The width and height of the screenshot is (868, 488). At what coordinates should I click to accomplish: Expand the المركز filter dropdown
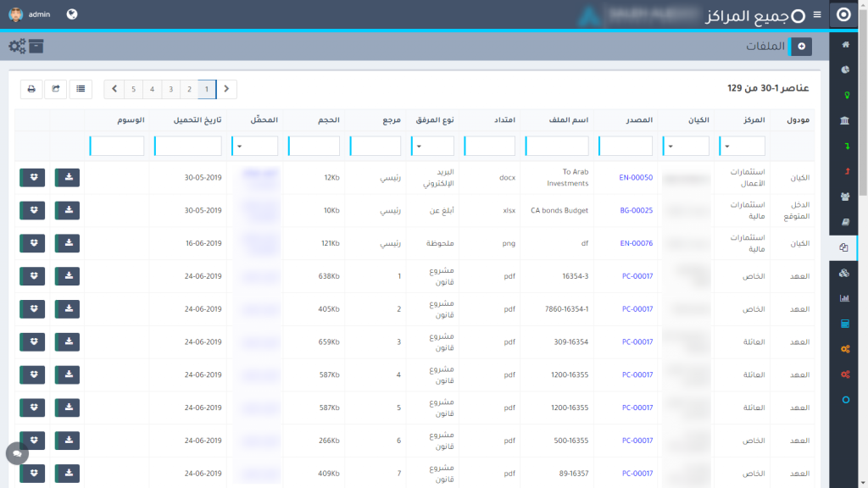point(742,147)
